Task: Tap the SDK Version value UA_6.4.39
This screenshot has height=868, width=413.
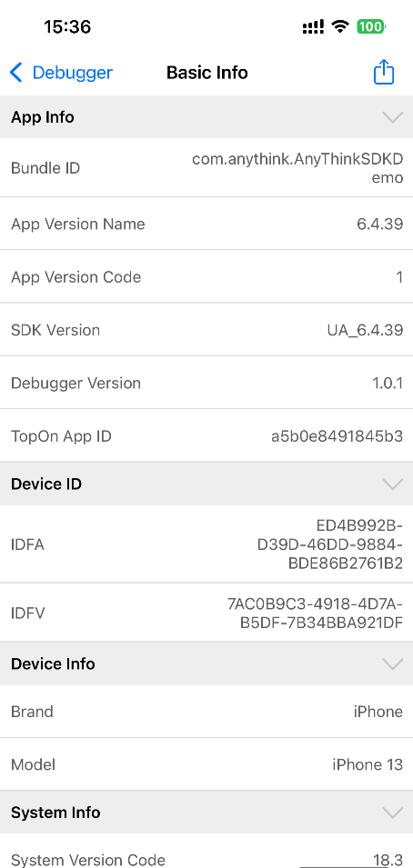Action: pos(365,330)
